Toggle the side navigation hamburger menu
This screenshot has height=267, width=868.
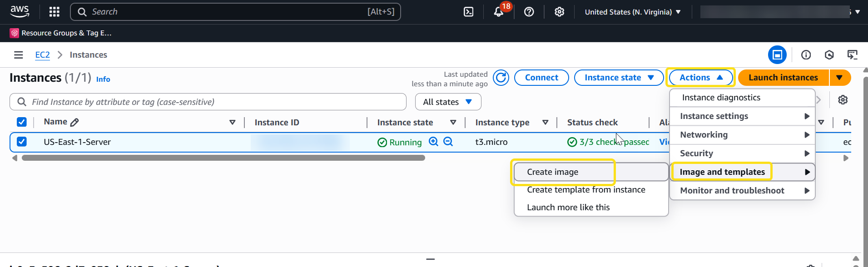tap(19, 55)
